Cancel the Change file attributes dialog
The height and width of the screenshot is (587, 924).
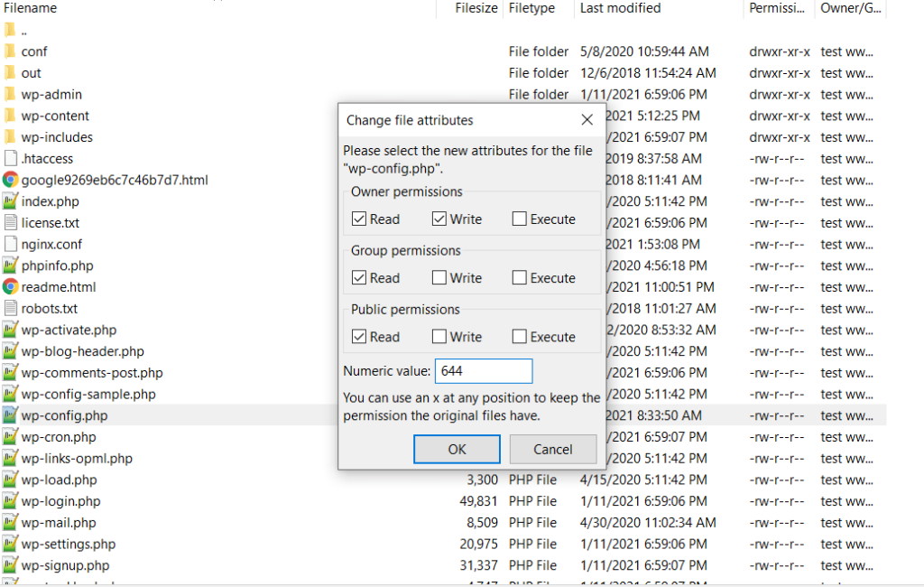[x=553, y=449]
